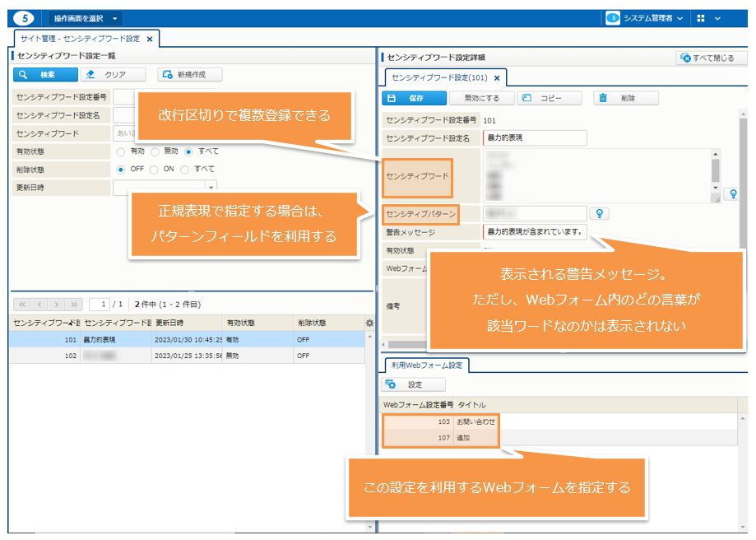Click the 設定 gear button for Web forms
756x540 pixels.
[414, 384]
